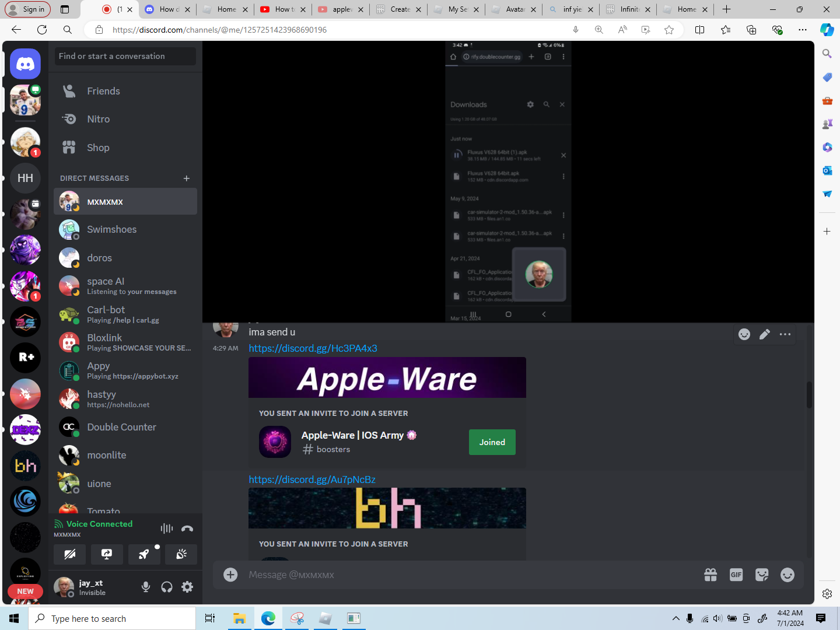Switch to the 'Create' browser tab
The height and width of the screenshot is (630, 840).
coord(398,9)
